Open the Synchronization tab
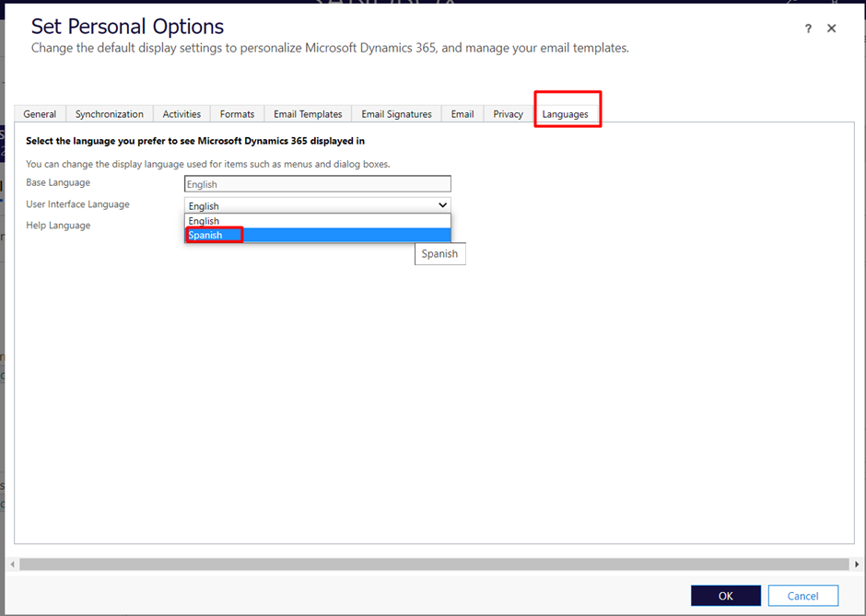Screen dimensions: 866x616 (x=110, y=113)
